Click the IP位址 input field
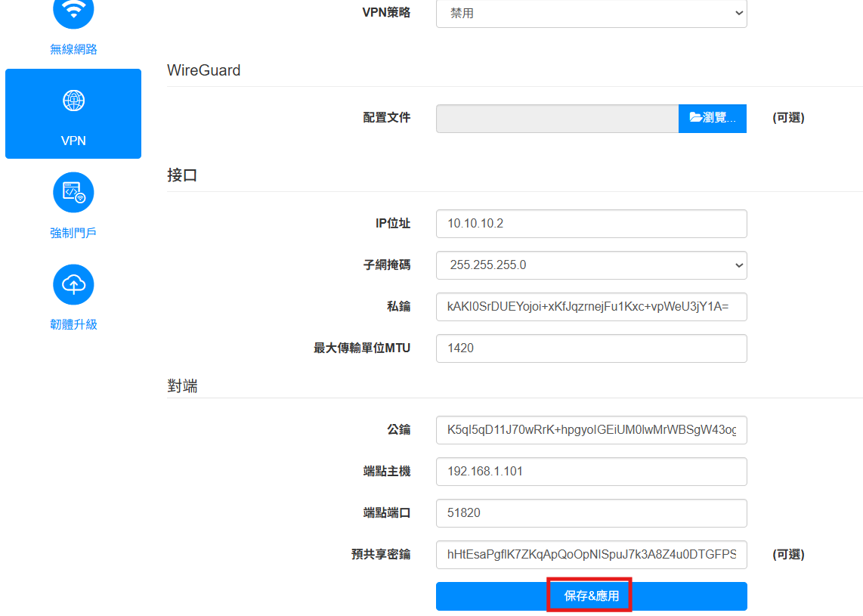863x616 pixels. click(x=591, y=224)
